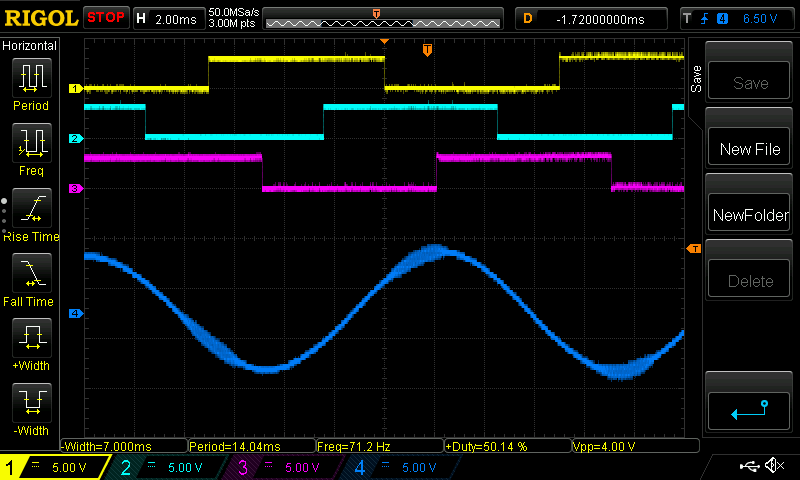800x480 pixels.
Task: Click the Period=14.04ms measurement result
Action: 252,446
